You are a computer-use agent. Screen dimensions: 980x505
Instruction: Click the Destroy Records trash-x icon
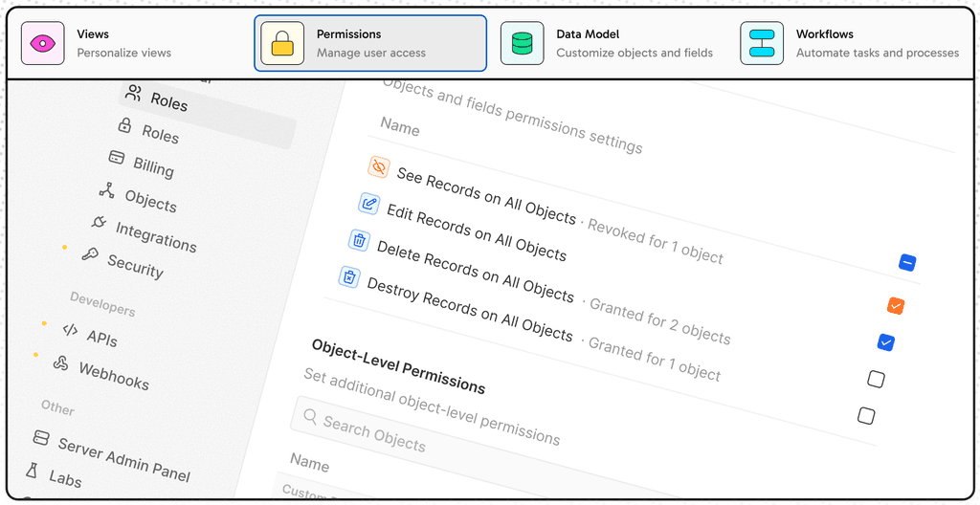(349, 276)
